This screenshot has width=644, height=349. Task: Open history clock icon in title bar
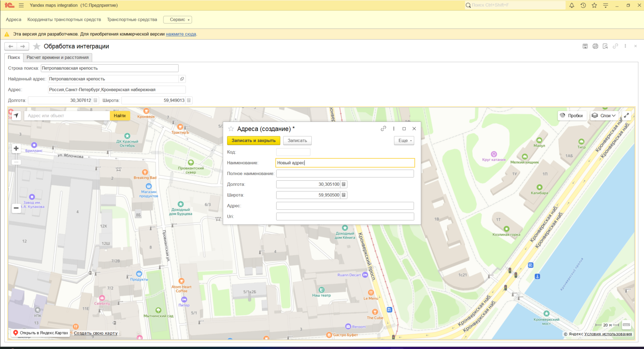[x=583, y=5]
